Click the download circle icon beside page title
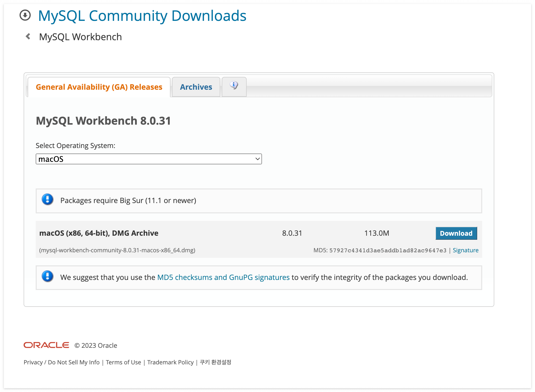The image size is (535, 392). 25,15
